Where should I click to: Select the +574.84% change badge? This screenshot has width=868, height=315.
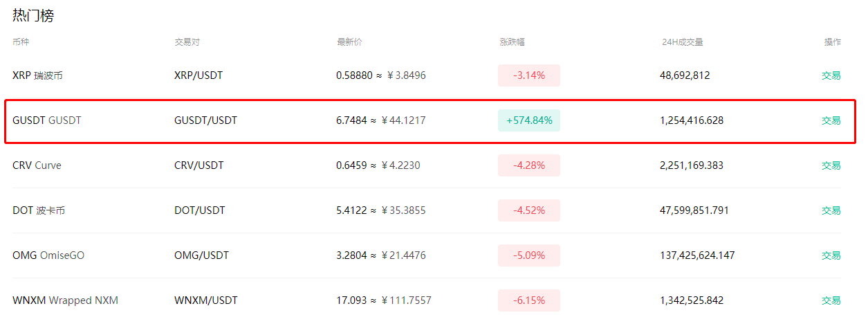click(x=529, y=120)
